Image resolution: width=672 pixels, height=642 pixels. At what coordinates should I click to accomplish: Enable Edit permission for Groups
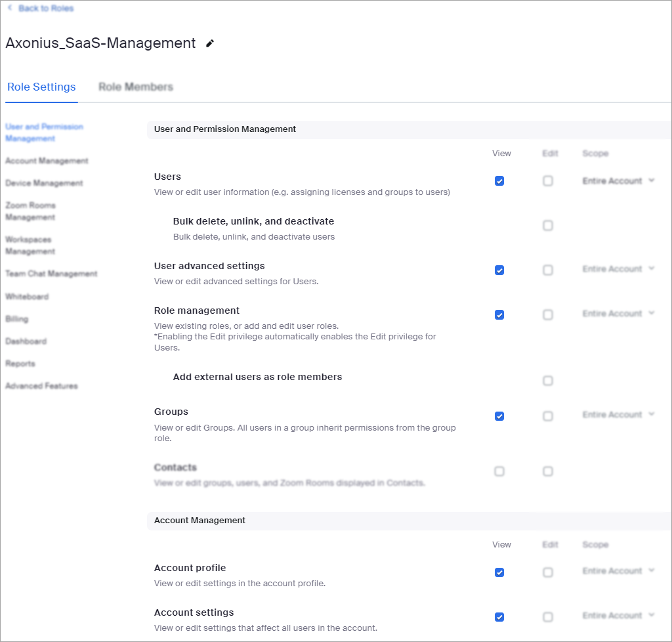548,416
